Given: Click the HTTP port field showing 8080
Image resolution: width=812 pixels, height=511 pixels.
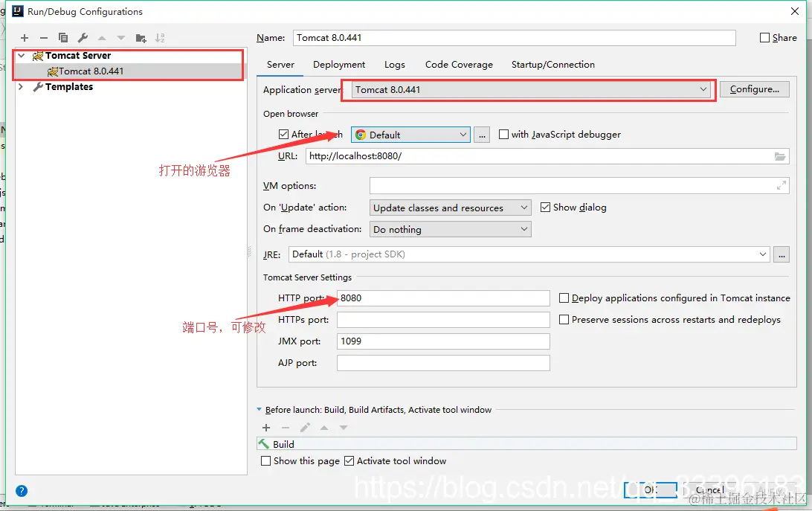Looking at the screenshot, I should coord(443,298).
